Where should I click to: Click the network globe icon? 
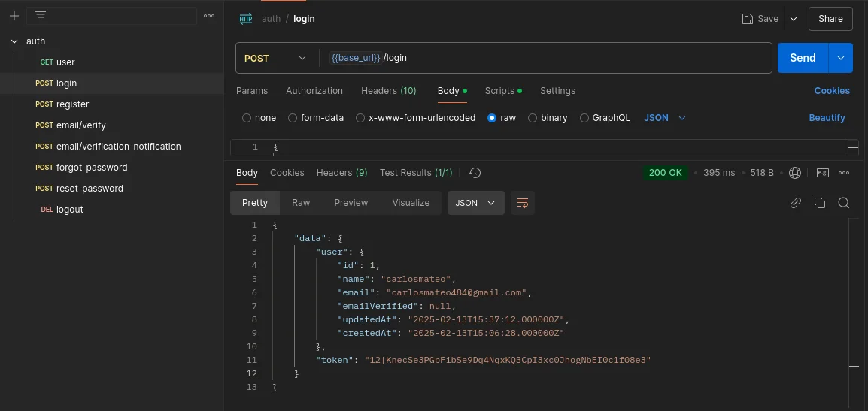pos(795,173)
